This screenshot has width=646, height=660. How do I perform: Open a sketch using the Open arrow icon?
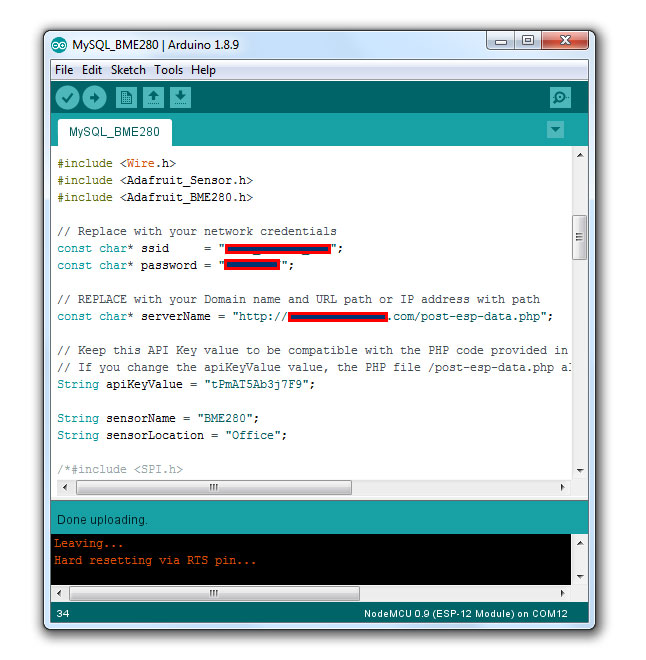tap(153, 98)
